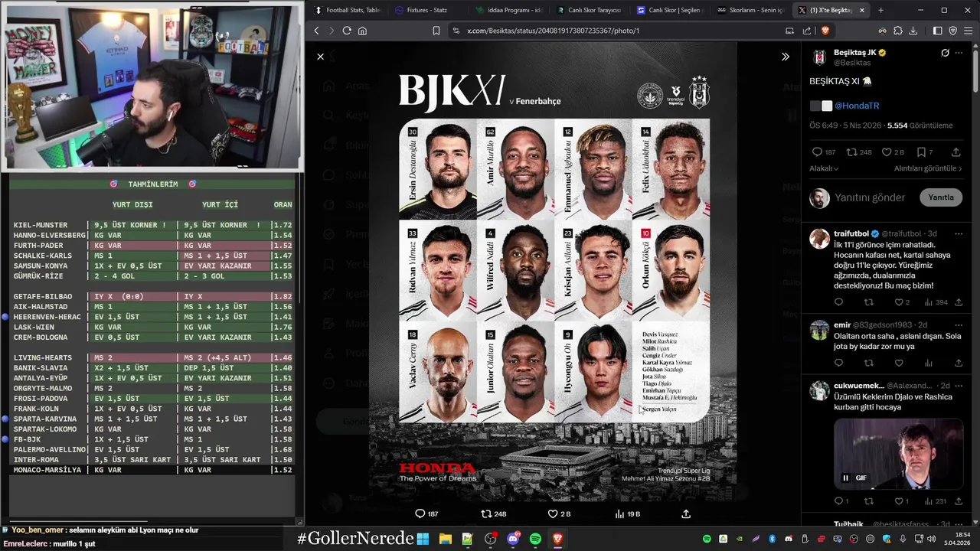Like heart 2 B under the photo
Viewport: 980px width, 551px height.
[x=553, y=514]
